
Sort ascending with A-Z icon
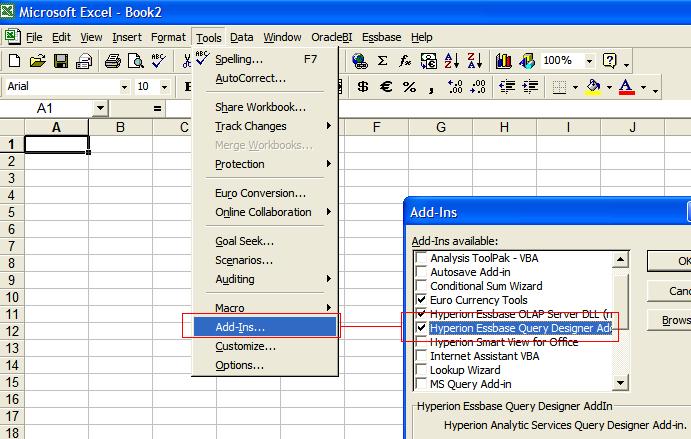pyautogui.click(x=452, y=60)
